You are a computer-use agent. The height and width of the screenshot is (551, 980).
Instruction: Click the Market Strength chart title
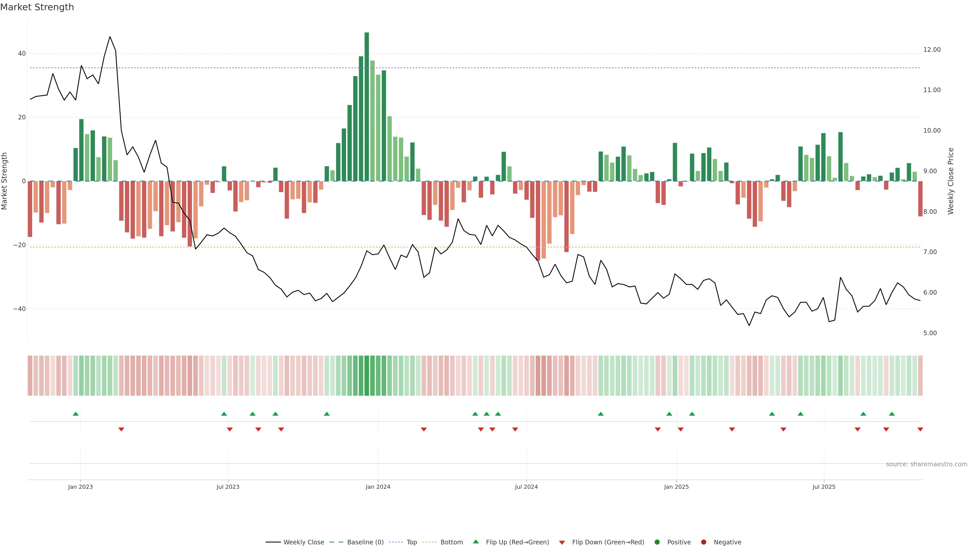pos(37,7)
